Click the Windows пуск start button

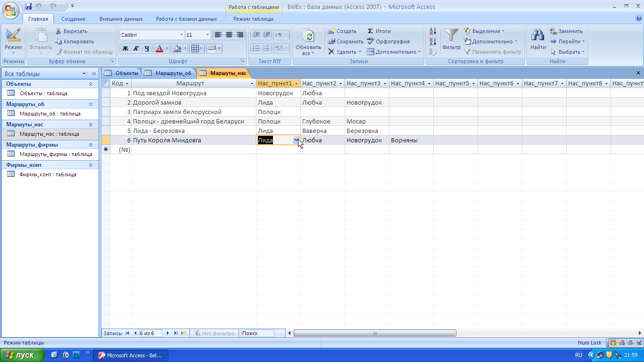(x=23, y=355)
